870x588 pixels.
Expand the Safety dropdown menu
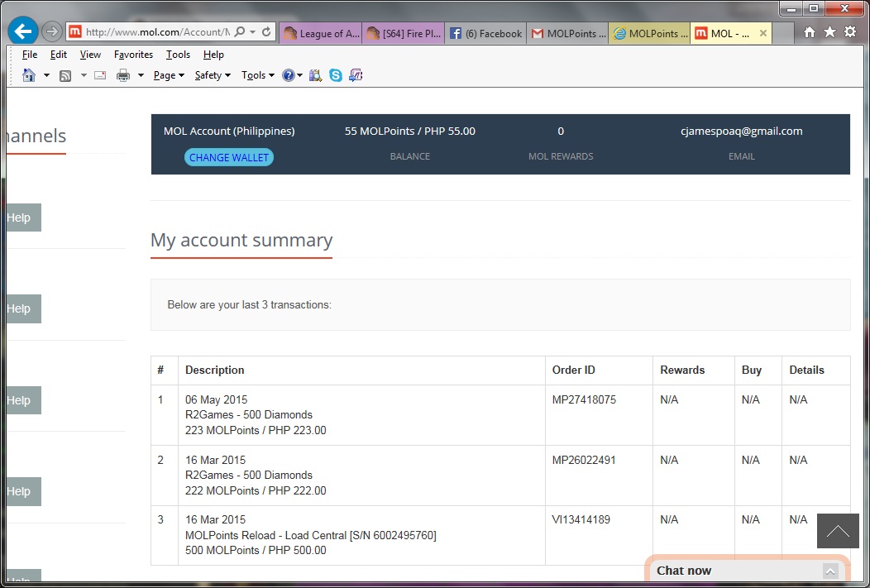click(212, 75)
